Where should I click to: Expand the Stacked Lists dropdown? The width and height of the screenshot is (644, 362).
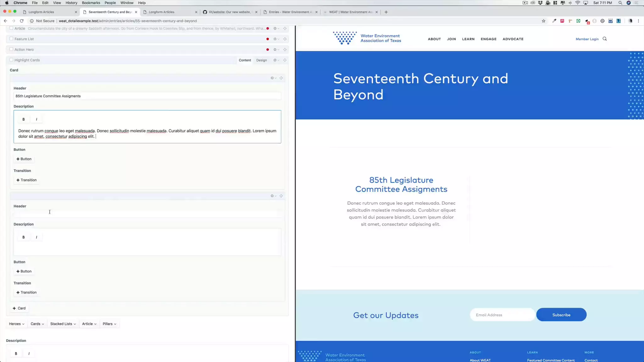(63, 324)
